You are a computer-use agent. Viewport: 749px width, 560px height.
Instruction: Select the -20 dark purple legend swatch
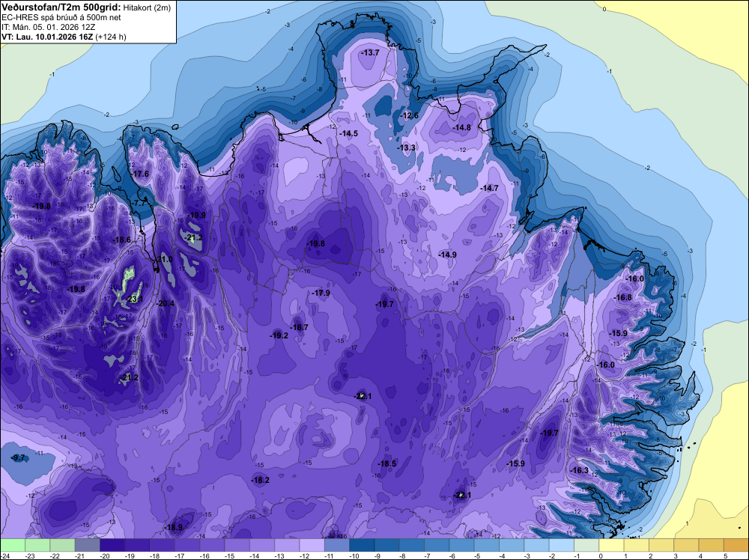112,545
